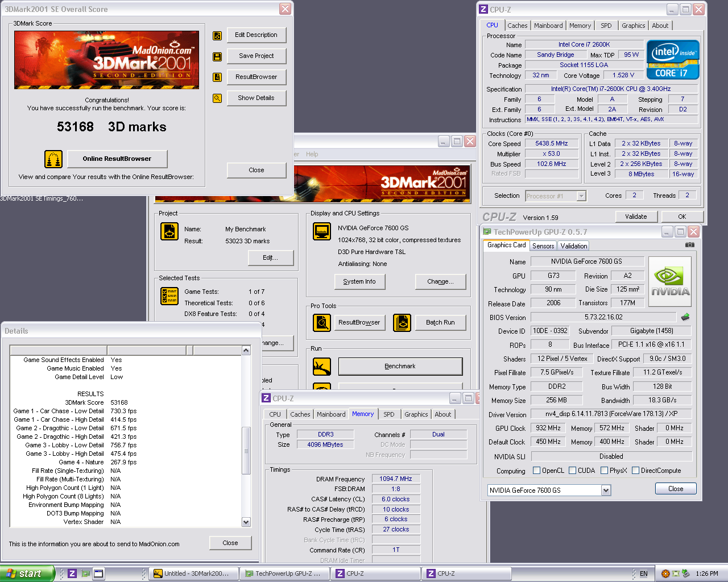Click the NVIDIA logo in GPU-Z
Image resolution: width=728 pixels, height=582 pixels.
click(x=670, y=282)
